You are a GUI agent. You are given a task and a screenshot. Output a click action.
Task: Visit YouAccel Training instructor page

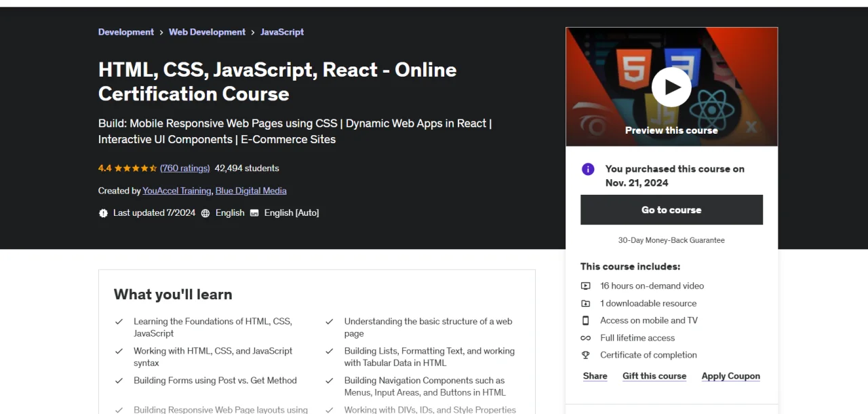(x=178, y=191)
